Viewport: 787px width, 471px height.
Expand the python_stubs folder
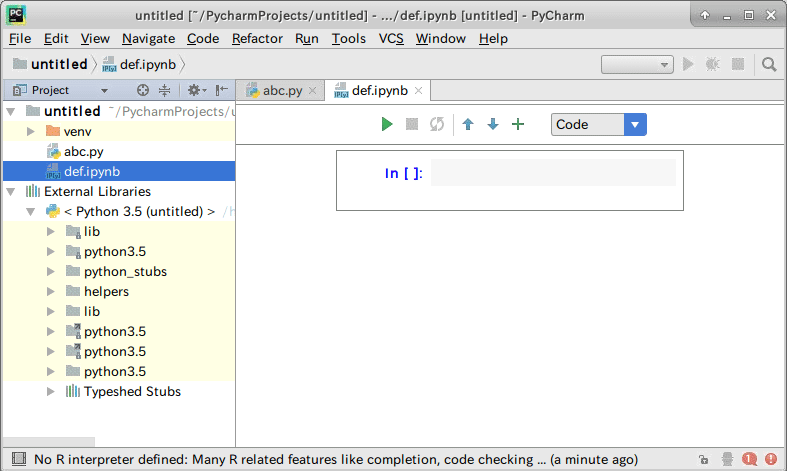[51, 272]
